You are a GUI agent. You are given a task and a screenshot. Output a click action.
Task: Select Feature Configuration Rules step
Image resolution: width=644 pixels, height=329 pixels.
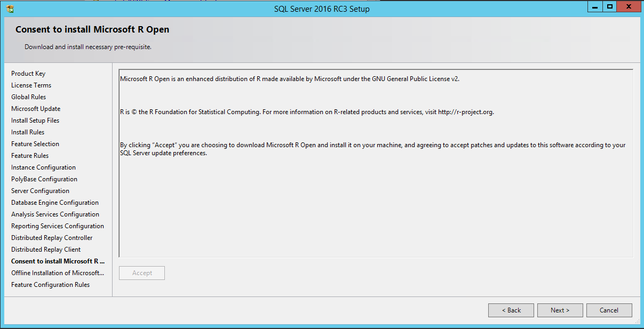(50, 285)
